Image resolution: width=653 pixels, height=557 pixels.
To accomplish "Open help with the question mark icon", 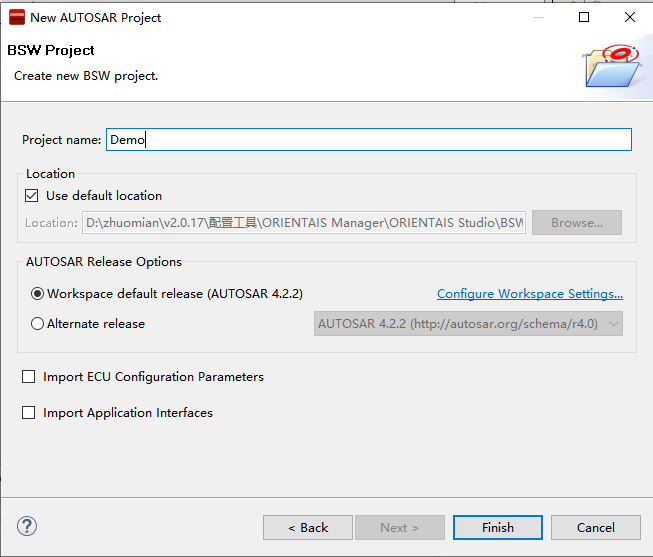I will coord(27,526).
